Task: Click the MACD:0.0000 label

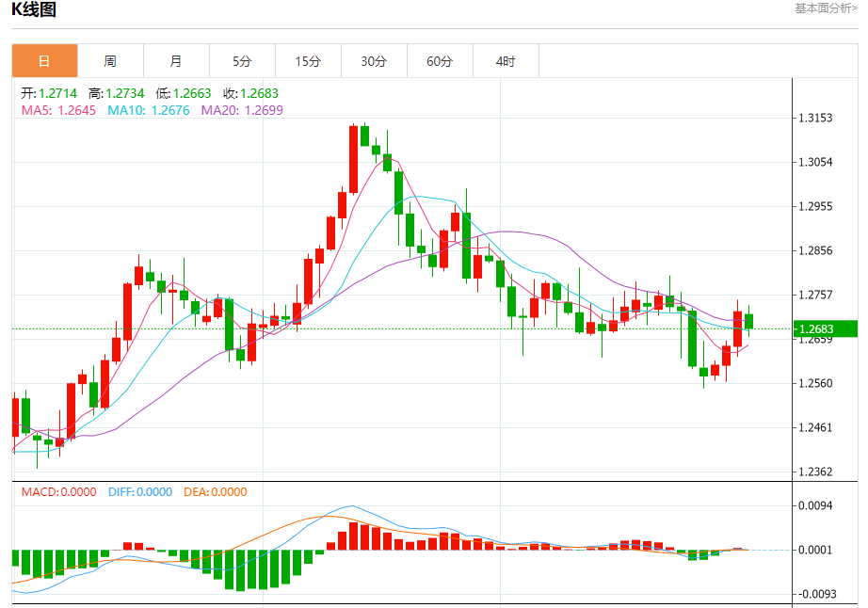Action: 58,492
